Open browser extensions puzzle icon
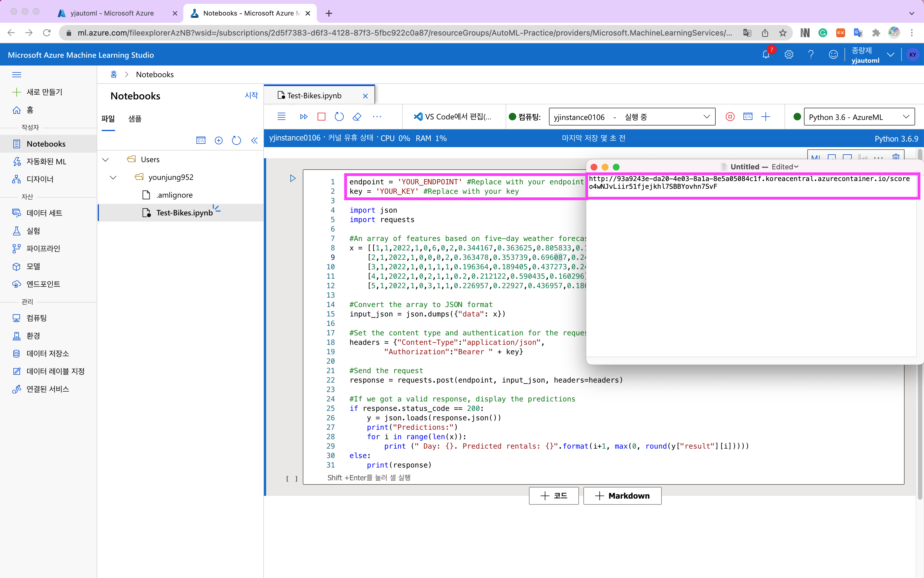 pos(876,33)
